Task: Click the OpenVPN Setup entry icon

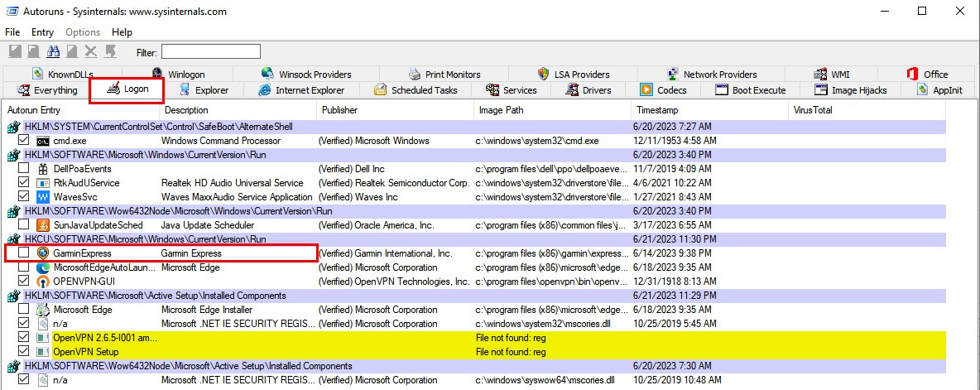Action: 42,352
